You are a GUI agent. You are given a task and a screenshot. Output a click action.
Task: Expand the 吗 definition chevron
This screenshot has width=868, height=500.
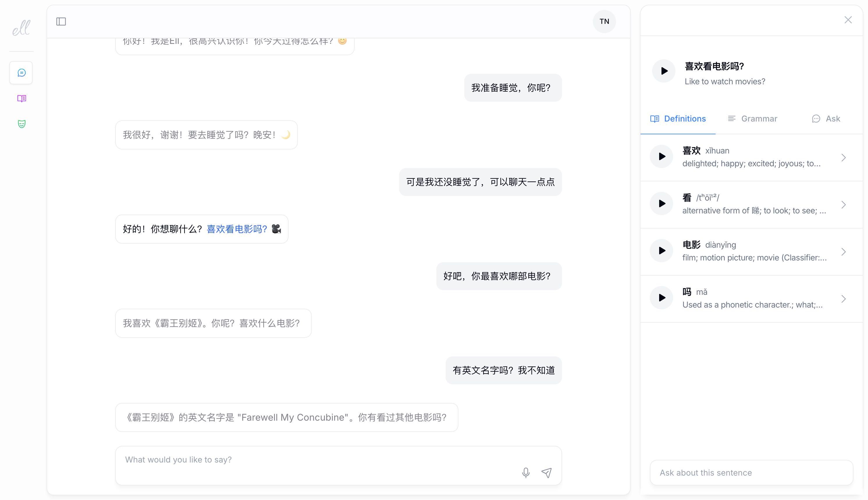(x=843, y=299)
